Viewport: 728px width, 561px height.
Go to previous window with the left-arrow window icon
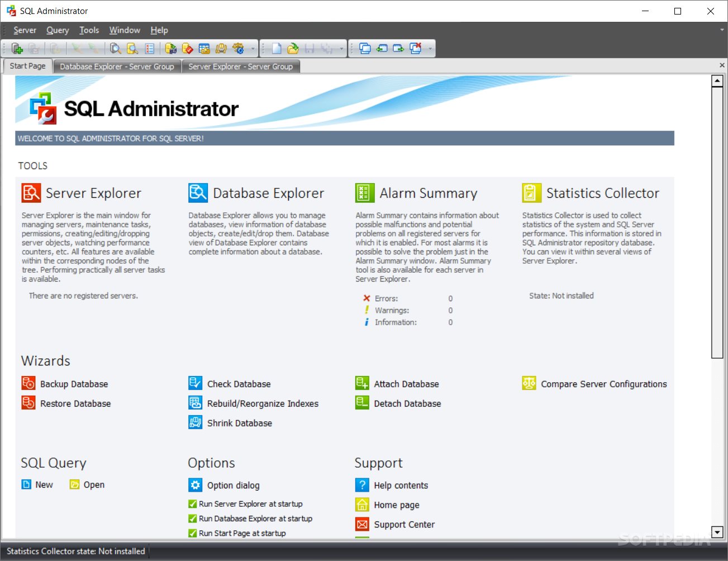[382, 49]
